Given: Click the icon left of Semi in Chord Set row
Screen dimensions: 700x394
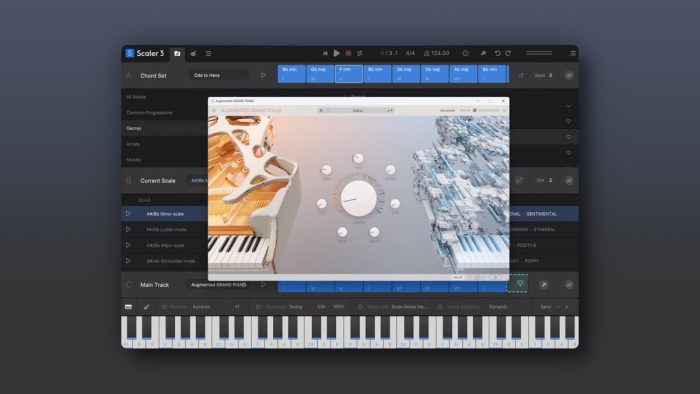Looking at the screenshot, I should [x=521, y=75].
